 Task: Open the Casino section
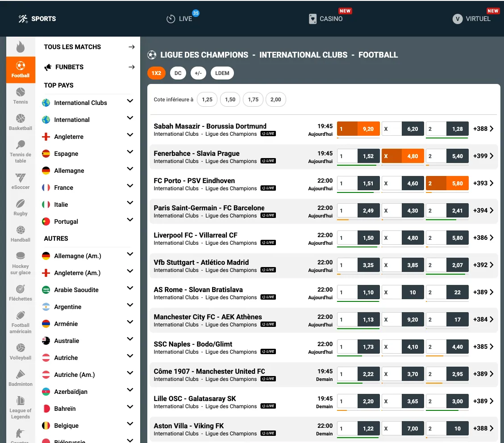325,19
